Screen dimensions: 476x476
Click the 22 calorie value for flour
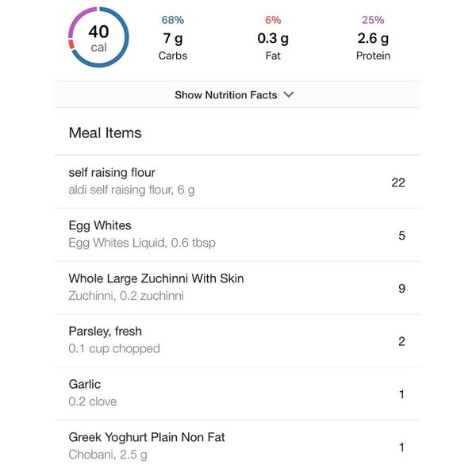coord(398,182)
